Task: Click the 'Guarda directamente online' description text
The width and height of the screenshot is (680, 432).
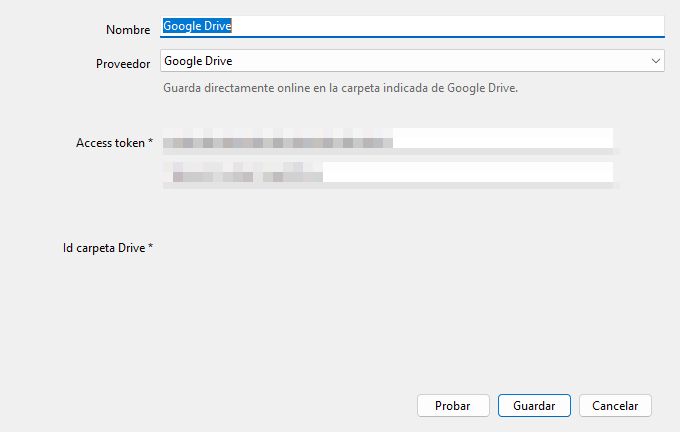Action: point(340,88)
